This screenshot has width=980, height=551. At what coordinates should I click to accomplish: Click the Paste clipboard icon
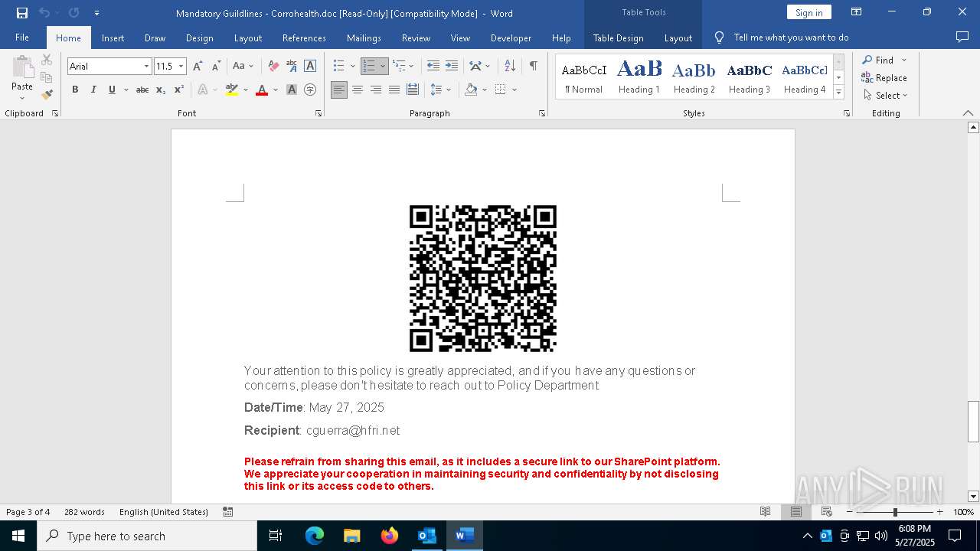[x=22, y=67]
